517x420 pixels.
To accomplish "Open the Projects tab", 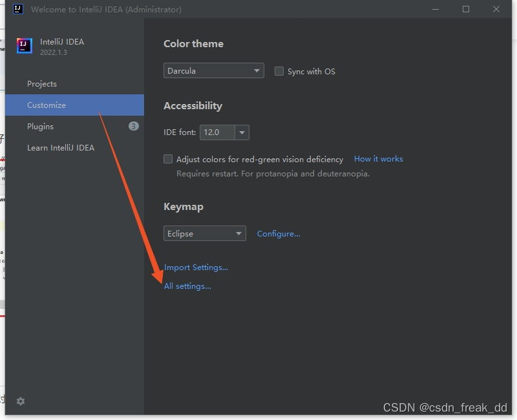I will point(74,84).
